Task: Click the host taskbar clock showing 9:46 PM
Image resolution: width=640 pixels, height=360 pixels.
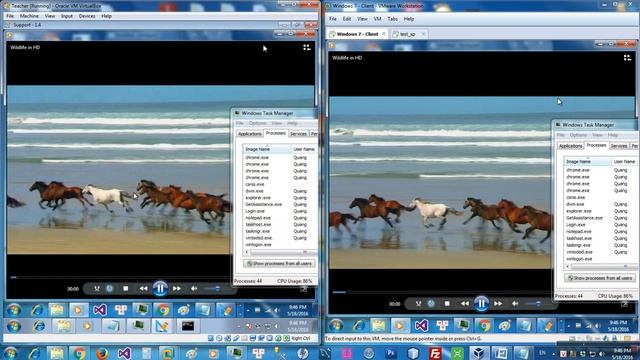Action: [622, 353]
